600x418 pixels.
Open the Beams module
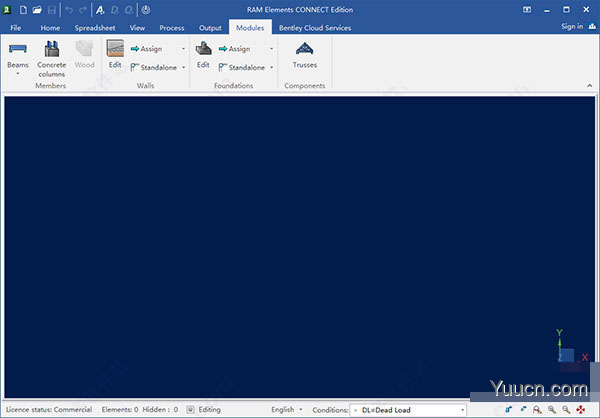(x=18, y=55)
